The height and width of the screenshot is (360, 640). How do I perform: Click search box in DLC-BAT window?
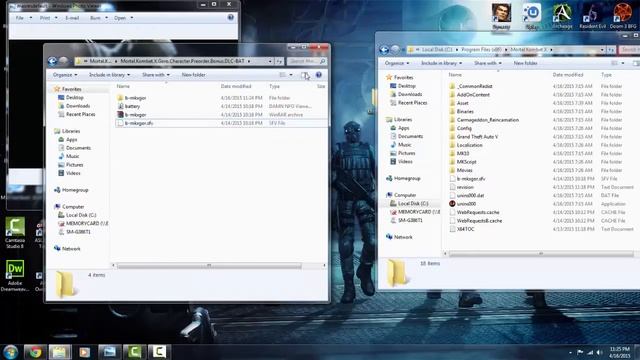tap(306, 61)
